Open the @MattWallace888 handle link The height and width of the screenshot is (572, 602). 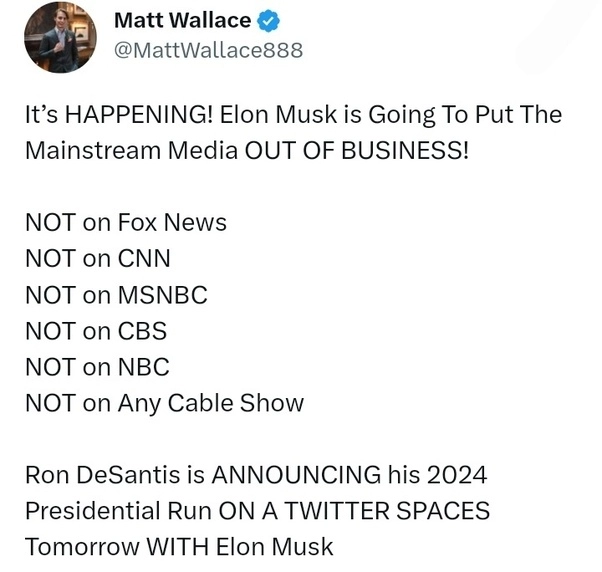pos(209,49)
